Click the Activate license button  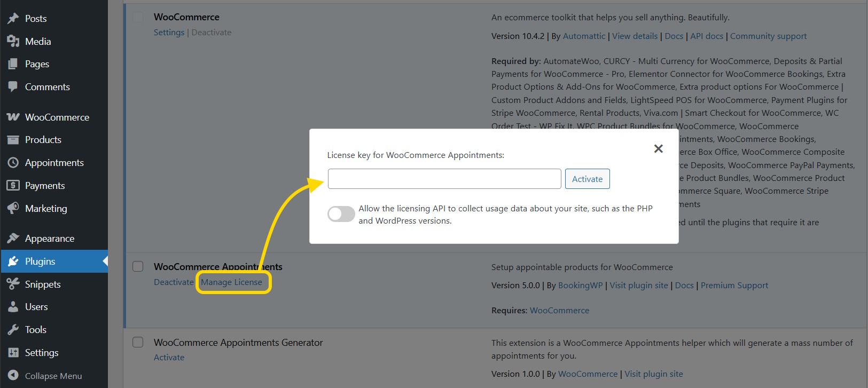(587, 179)
